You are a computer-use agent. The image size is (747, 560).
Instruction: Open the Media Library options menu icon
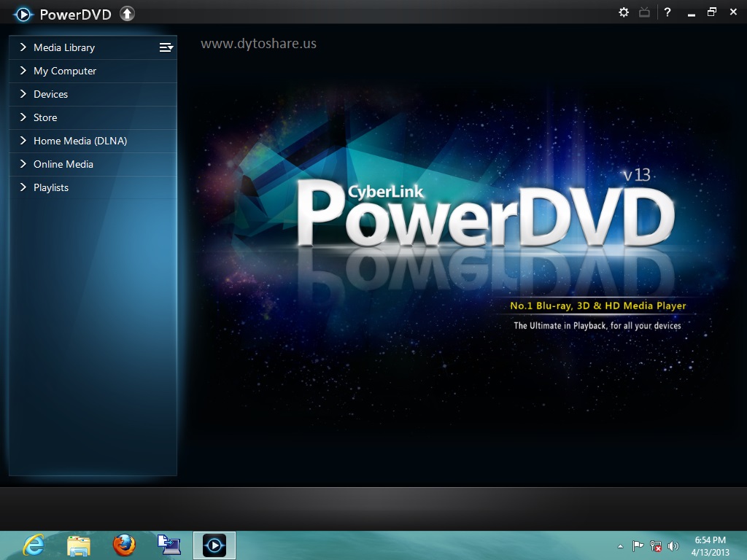(166, 47)
